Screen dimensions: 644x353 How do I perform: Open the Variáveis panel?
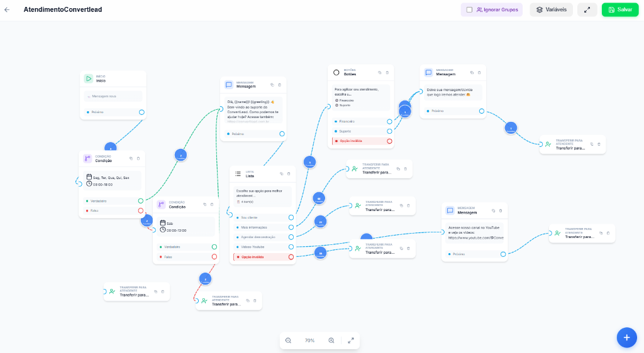click(x=551, y=10)
